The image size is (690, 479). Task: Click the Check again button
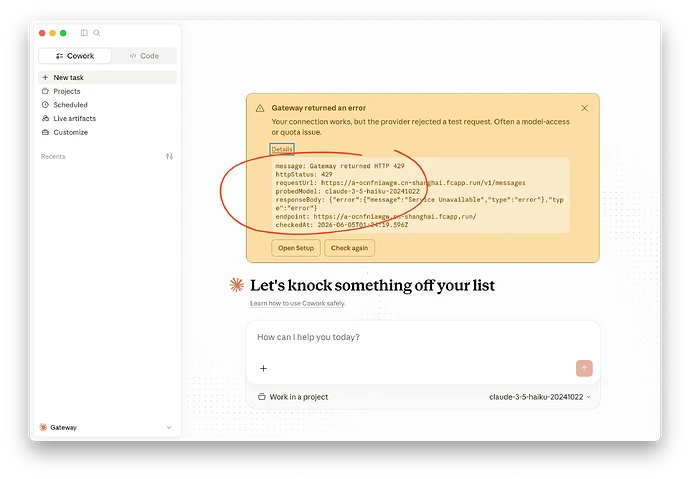349,248
